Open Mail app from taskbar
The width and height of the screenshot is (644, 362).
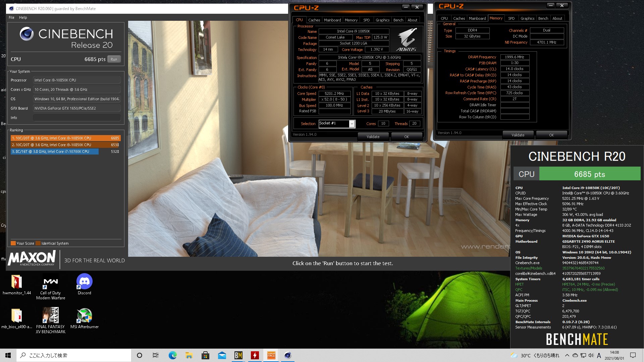tap(222, 355)
